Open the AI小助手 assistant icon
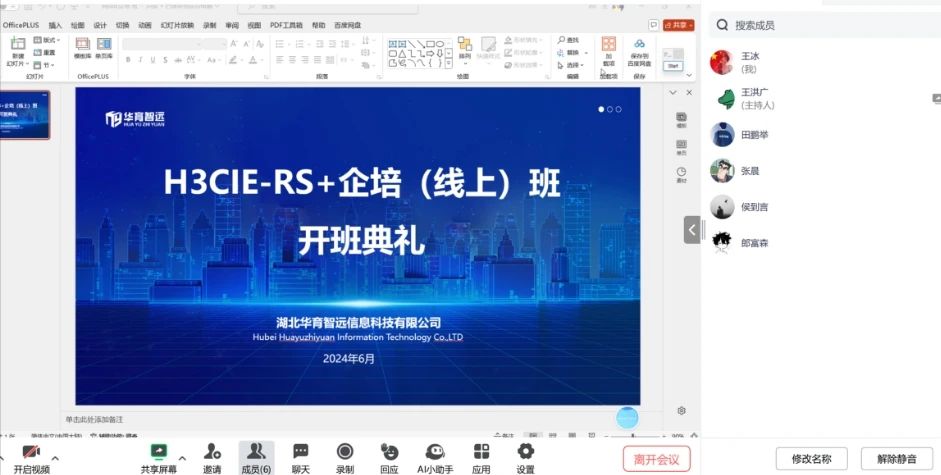The height and width of the screenshot is (475, 941). [435, 452]
